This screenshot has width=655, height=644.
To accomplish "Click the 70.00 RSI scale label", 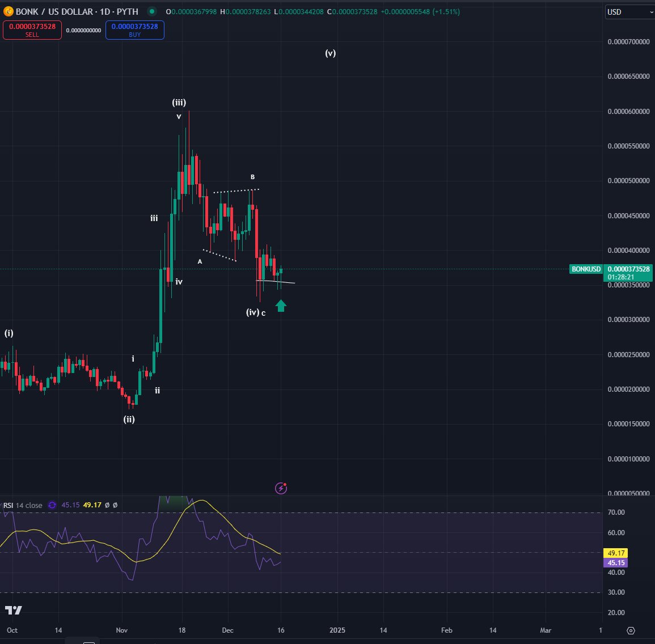I will [x=616, y=512].
